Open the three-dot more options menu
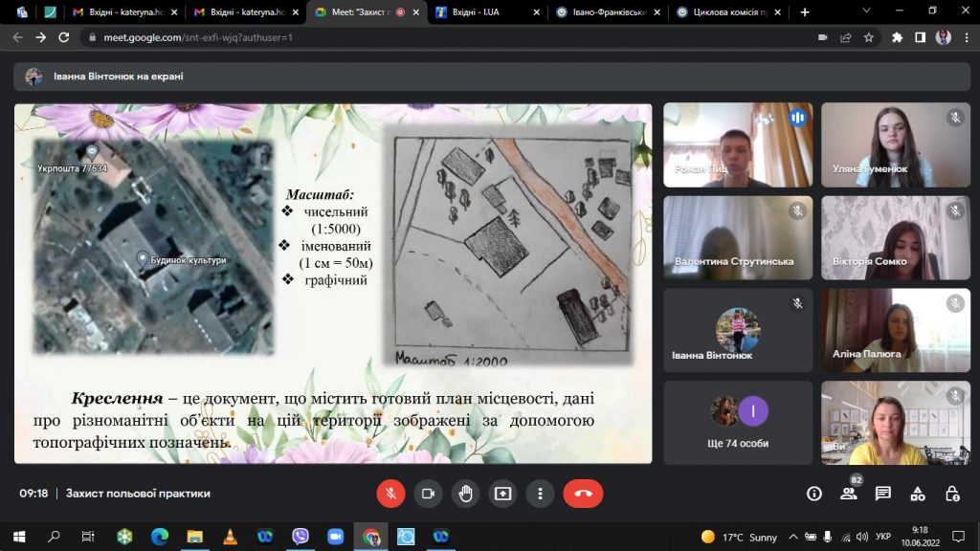 (x=541, y=494)
